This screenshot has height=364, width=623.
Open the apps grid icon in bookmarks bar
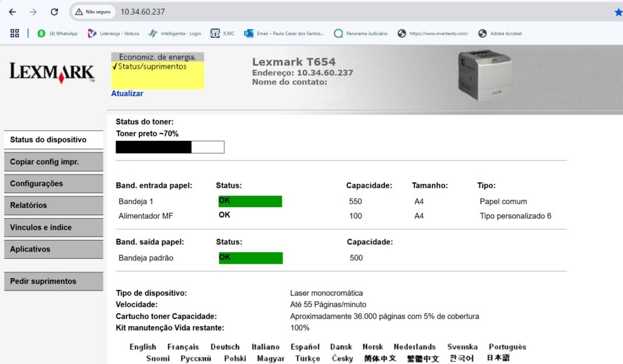pyautogui.click(x=15, y=33)
